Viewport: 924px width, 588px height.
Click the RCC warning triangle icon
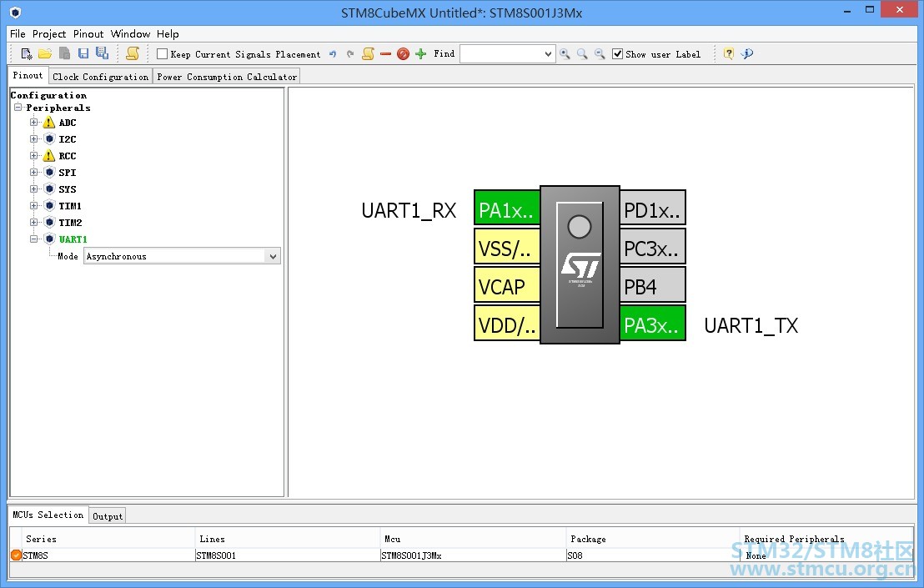(x=49, y=156)
